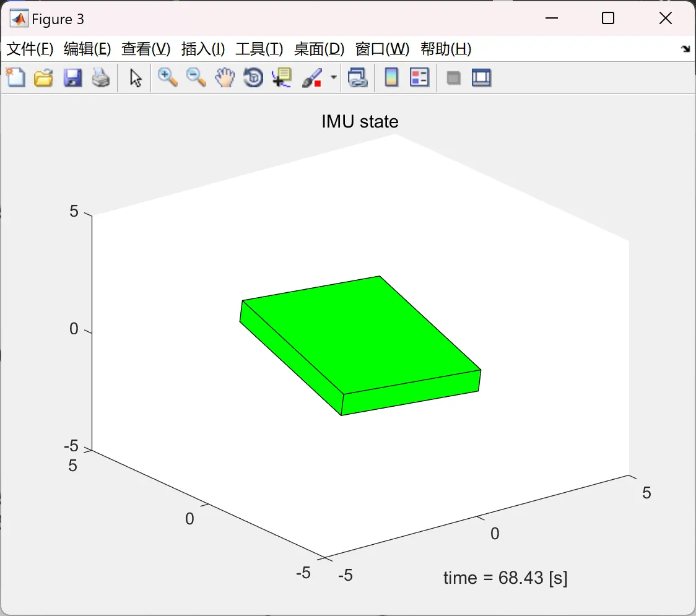Enable the Rotate 3D tool

[253, 77]
